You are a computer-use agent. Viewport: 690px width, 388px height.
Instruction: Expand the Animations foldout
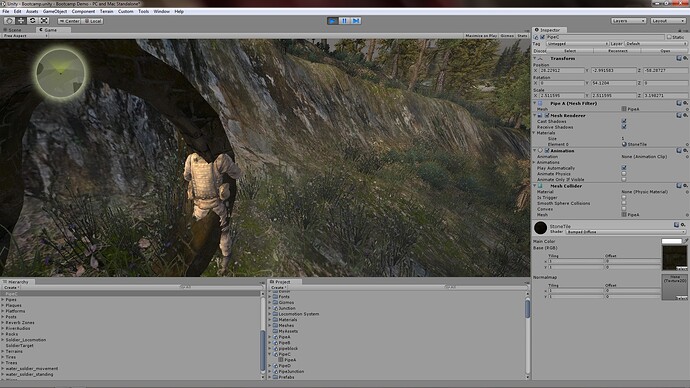(534, 162)
